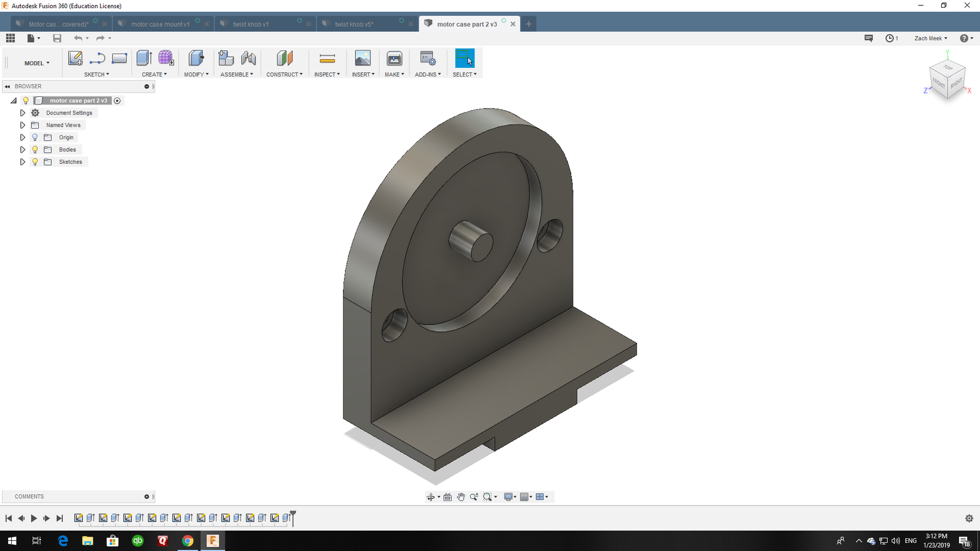Select the Measure tool icon

click(x=327, y=58)
